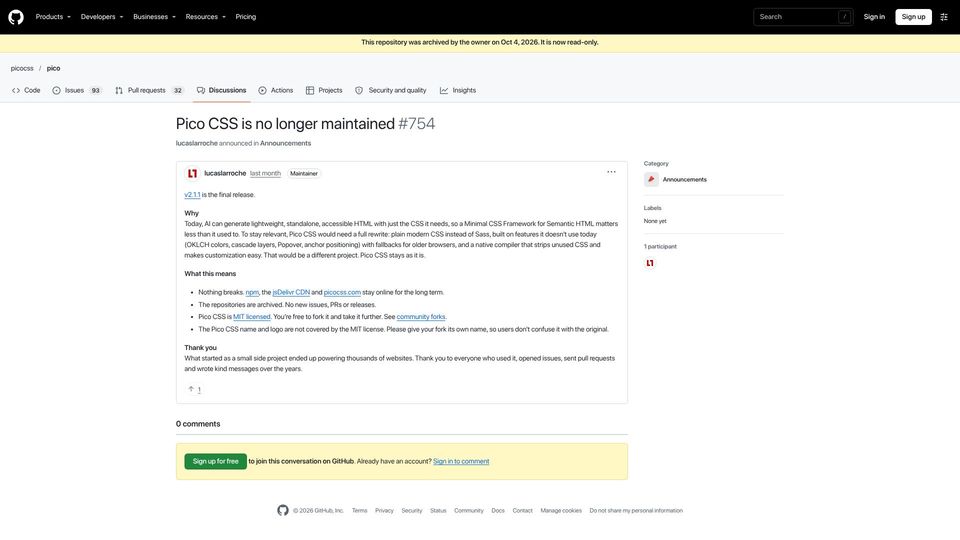Open the footer Contact link

tap(522, 511)
